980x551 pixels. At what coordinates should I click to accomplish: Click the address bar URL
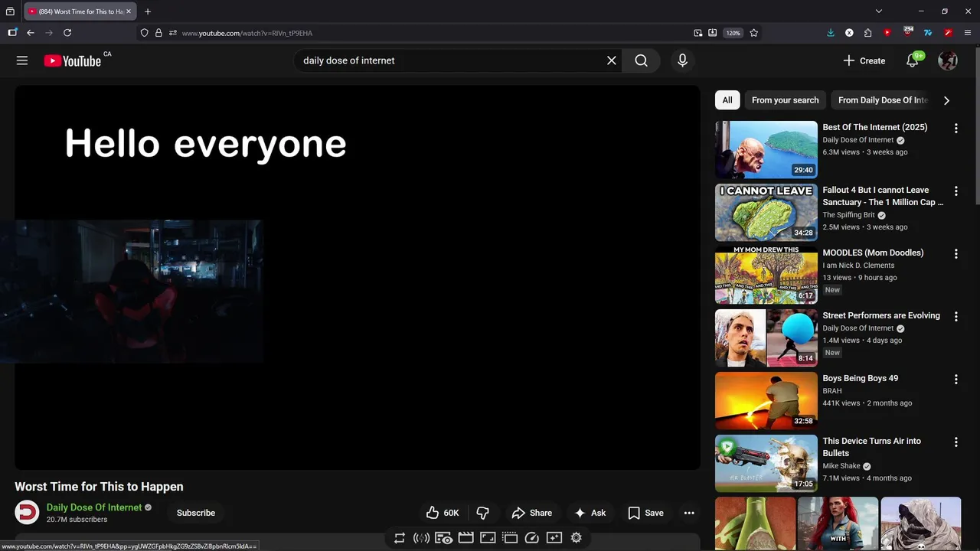(x=247, y=33)
